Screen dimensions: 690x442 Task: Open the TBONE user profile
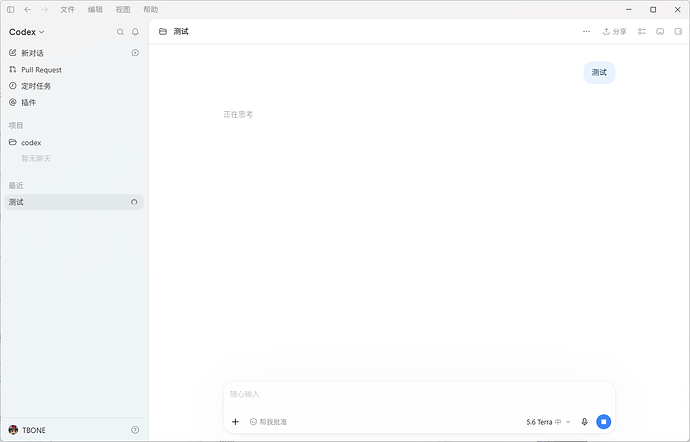(x=27, y=430)
